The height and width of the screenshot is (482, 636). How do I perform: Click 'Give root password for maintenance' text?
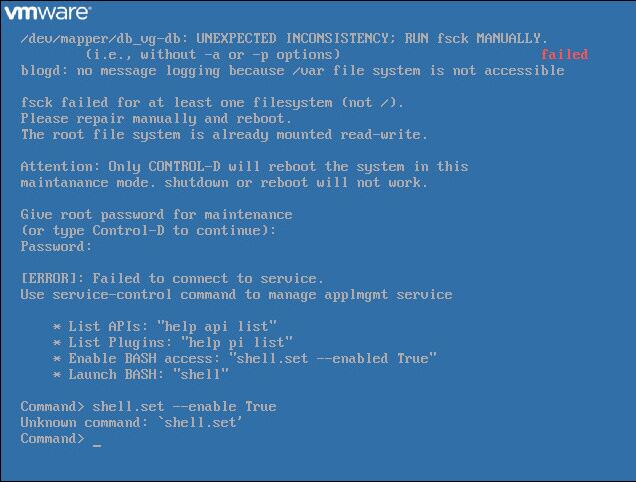coord(157,214)
